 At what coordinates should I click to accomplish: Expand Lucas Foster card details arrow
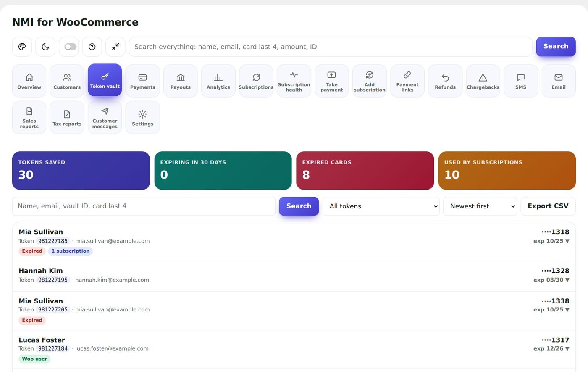[x=567, y=349]
